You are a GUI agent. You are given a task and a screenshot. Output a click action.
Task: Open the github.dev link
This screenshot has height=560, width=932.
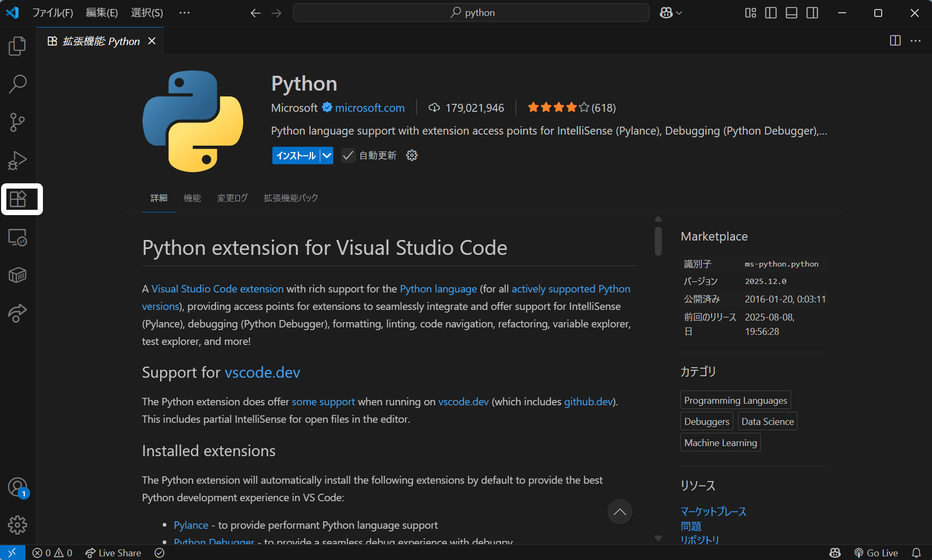click(588, 402)
